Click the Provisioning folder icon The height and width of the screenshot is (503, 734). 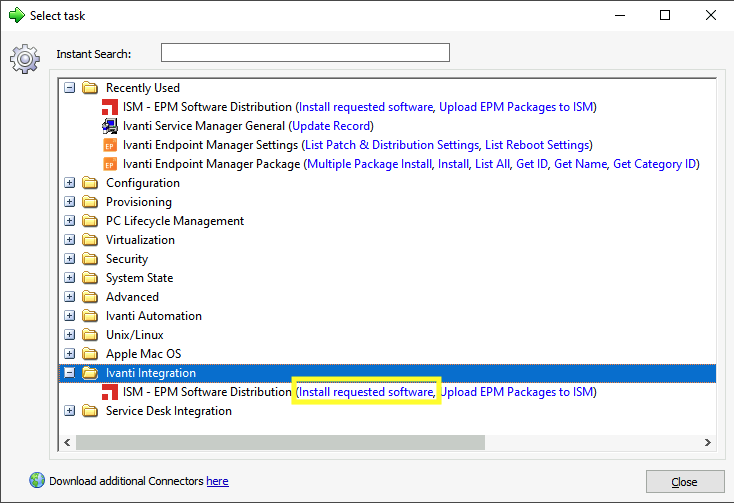pyautogui.click(x=90, y=202)
